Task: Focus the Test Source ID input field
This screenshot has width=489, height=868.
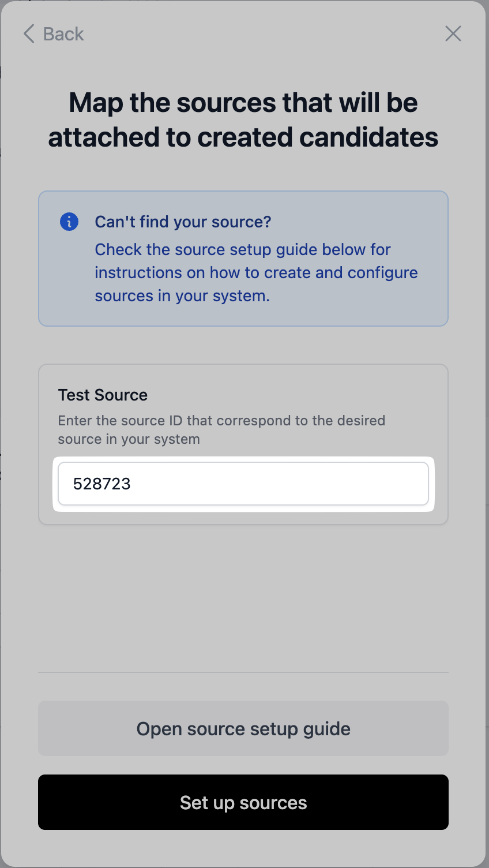Action: coord(243,484)
